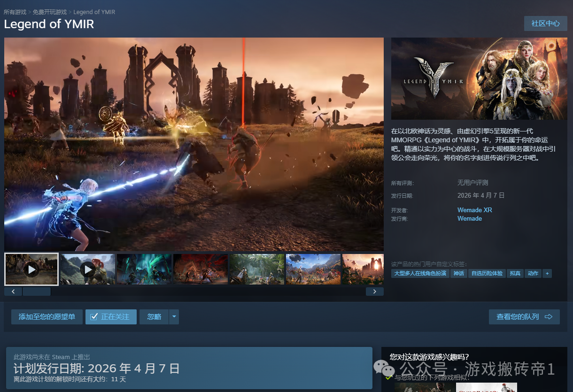Open the 社区中心 community hub
This screenshot has height=392, width=573.
click(x=545, y=23)
